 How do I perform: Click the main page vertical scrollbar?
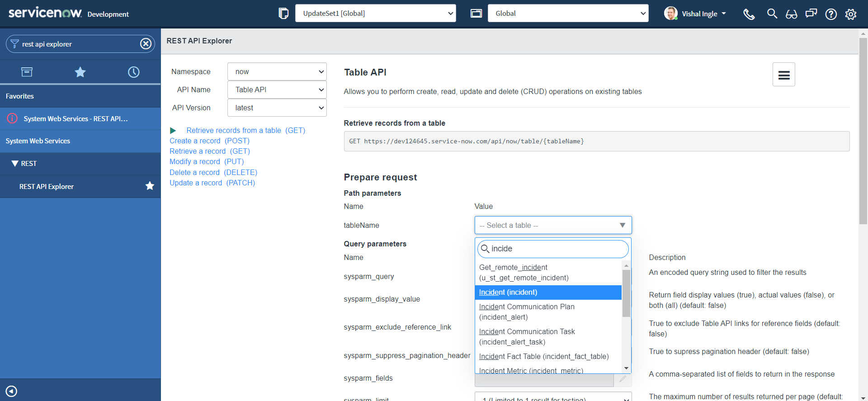863,131
